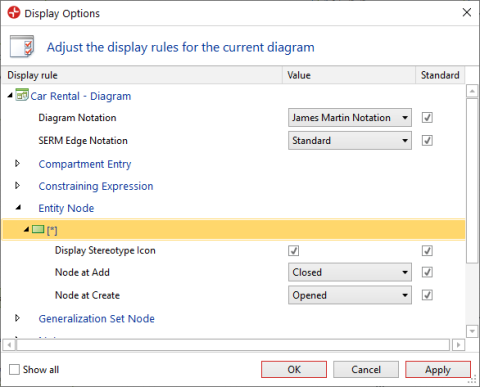
Task: Click the horizontal scroll left arrow
Action: click(x=9, y=345)
